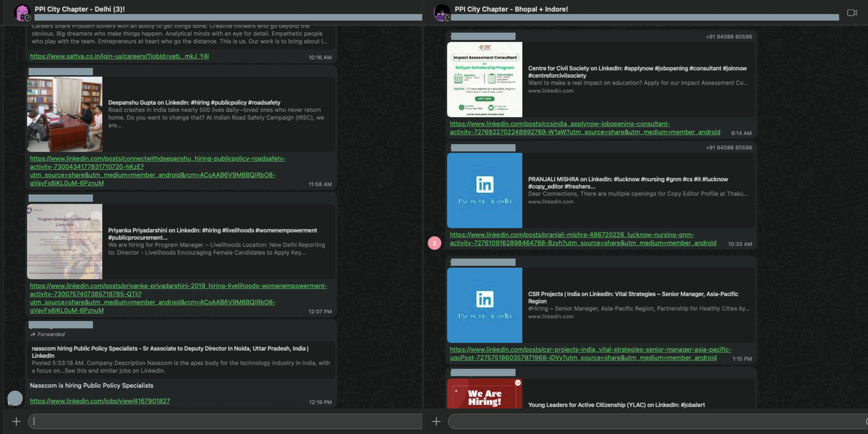Screen dimensions: 868x434
Task: Click 'Road crashes in India' preview description
Action: (x=216, y=118)
